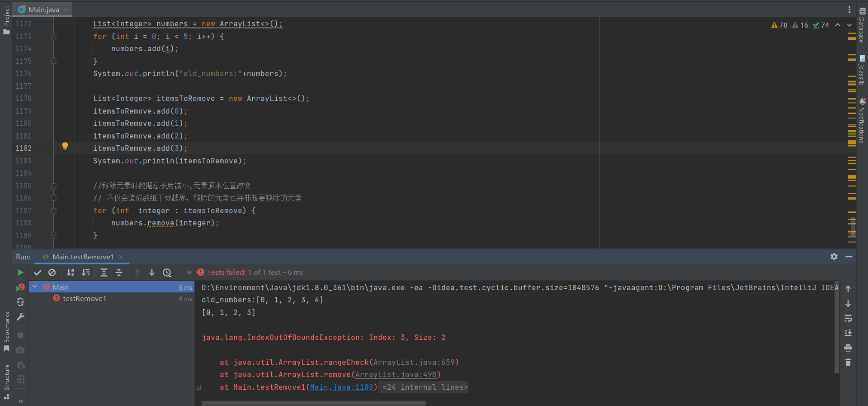Expand more Run sidebar actions chevron
This screenshot has height=406, width=868.
point(20,401)
